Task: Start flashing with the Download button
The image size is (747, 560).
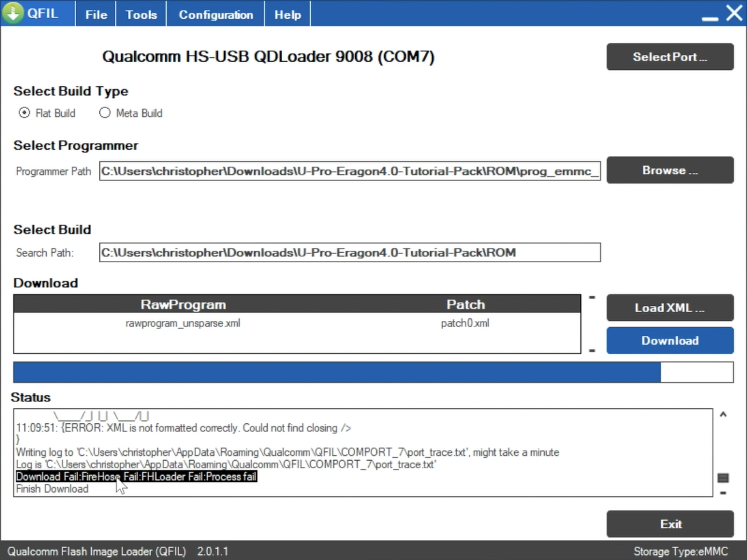Action: [x=670, y=340]
